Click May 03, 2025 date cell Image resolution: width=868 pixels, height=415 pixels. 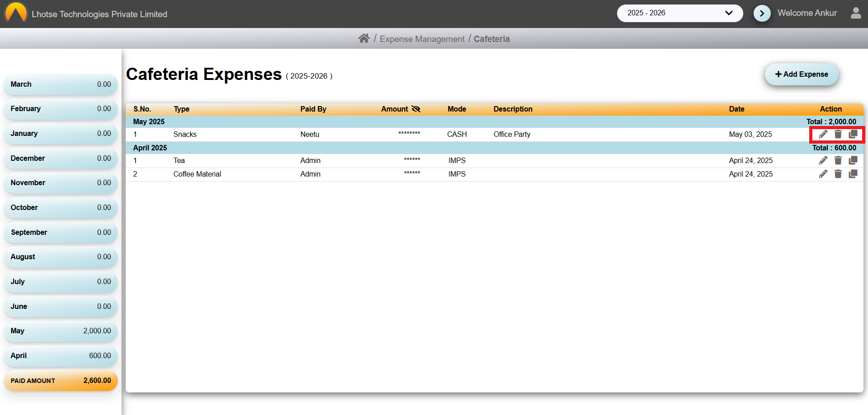(x=750, y=134)
